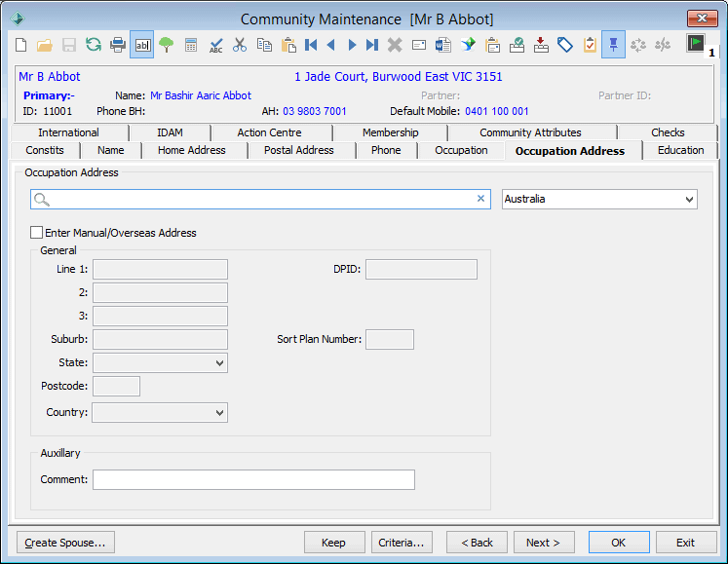Viewport: 728px width, 564px height.
Task: Open the State dropdown list
Action: (219, 363)
